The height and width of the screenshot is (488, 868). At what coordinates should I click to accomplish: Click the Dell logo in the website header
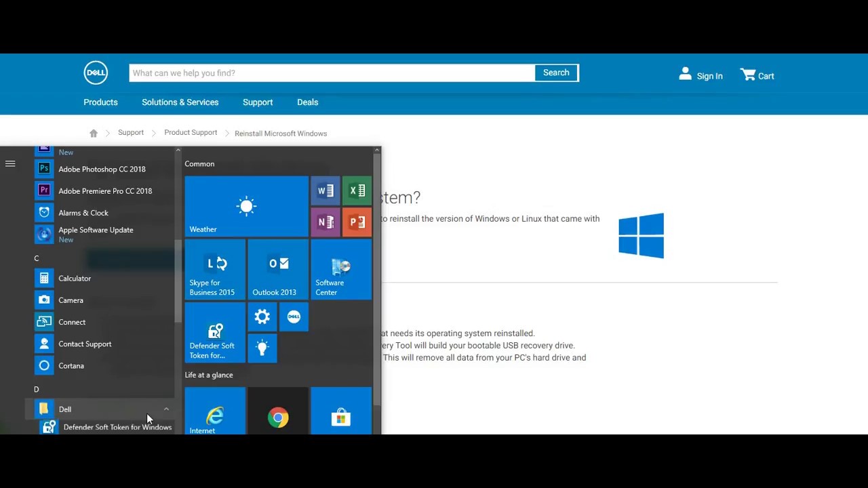click(96, 73)
